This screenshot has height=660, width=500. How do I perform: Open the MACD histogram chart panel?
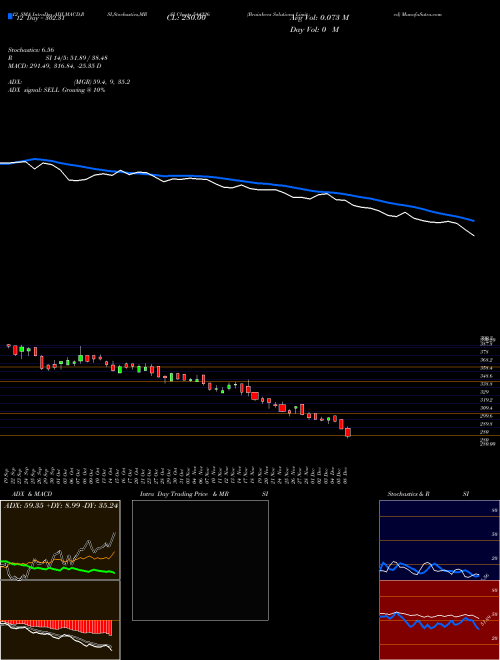[60, 620]
